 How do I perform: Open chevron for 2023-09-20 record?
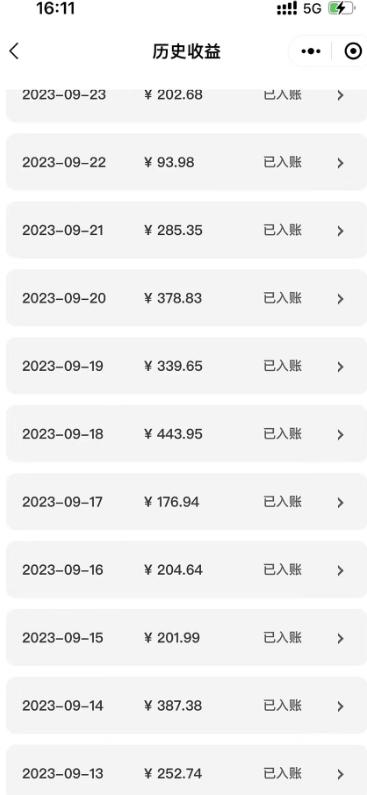(341, 299)
